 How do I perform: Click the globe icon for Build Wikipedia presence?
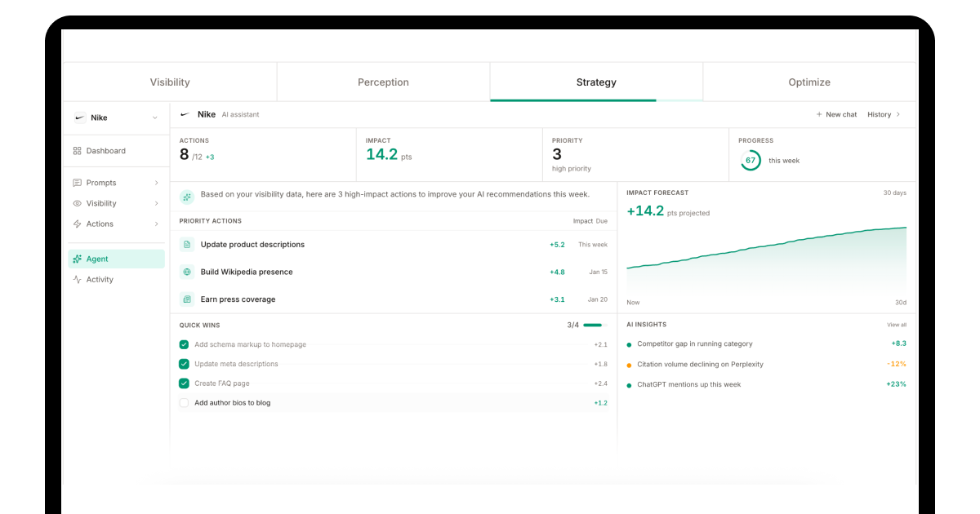point(187,272)
